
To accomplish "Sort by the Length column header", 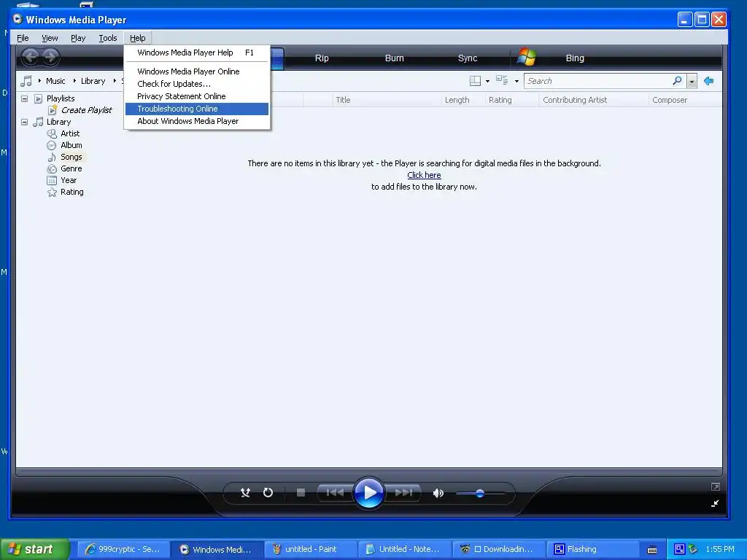I will pyautogui.click(x=463, y=100).
